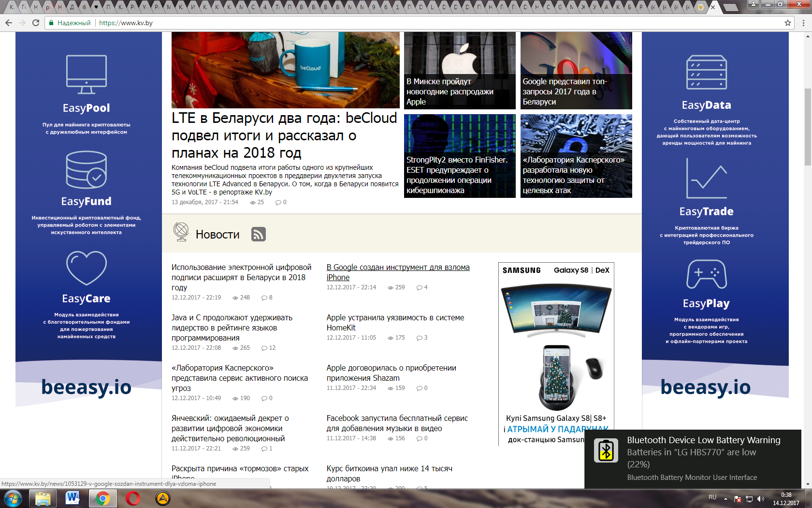Click the globe icon next to Новости
Image resolution: width=812 pixels, height=508 pixels.
181,232
